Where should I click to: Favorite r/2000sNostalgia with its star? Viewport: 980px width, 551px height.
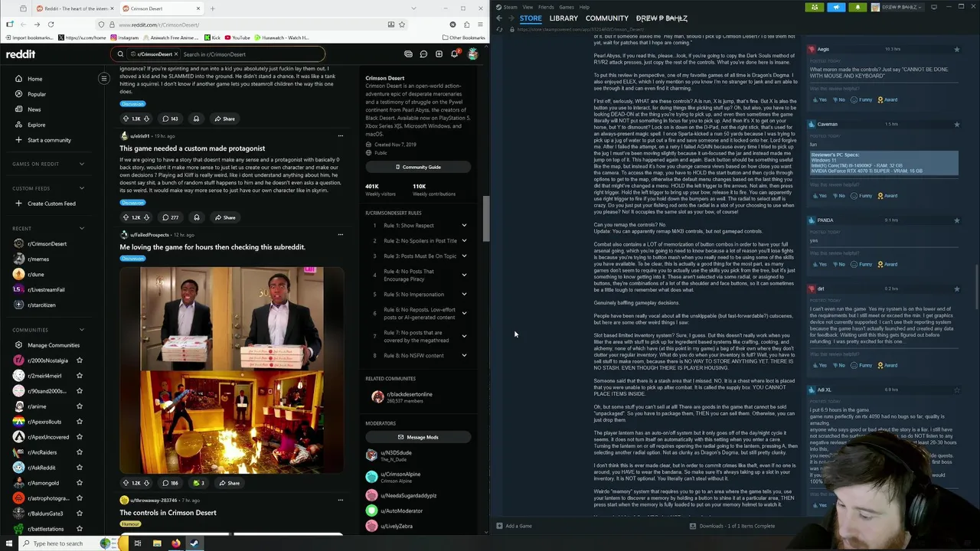[79, 360]
